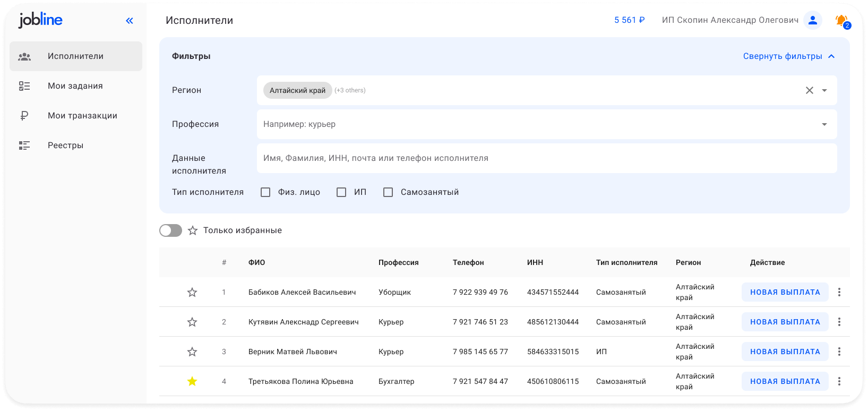Click the ФИО column header
Screen dimensions: 868x411
click(x=257, y=262)
